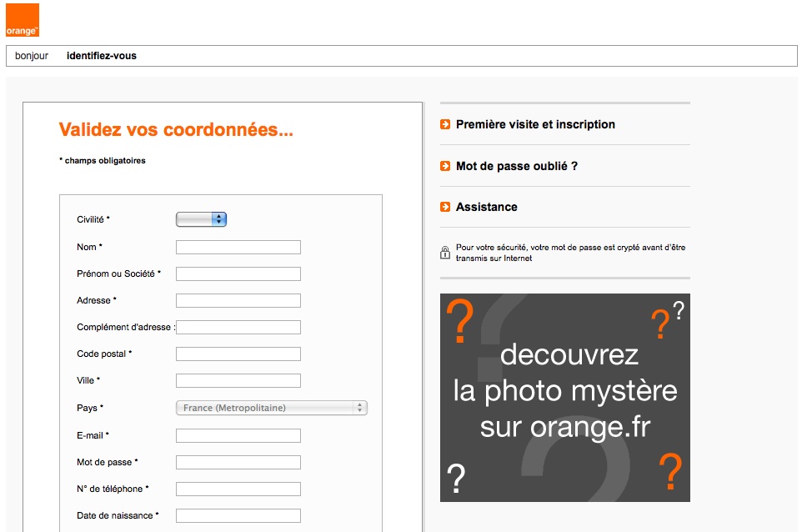Click the arrow icon beside Assistance
The width and height of the screenshot is (812, 532).
[445, 207]
